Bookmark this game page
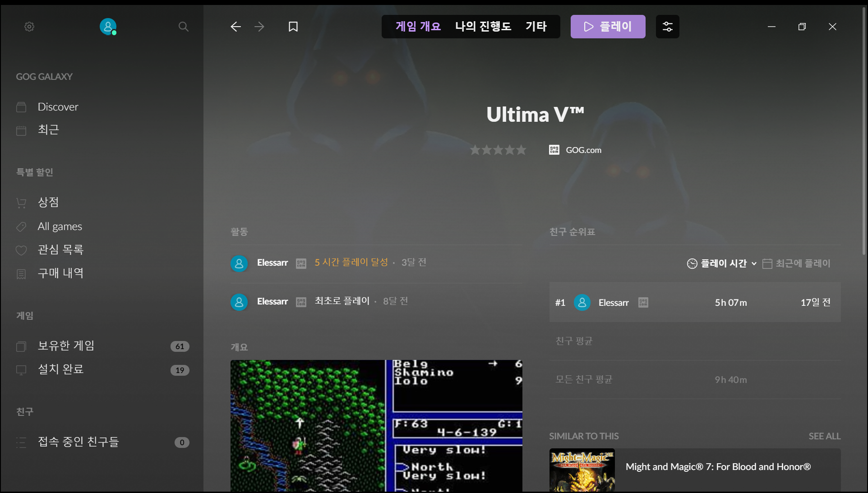This screenshot has width=868, height=493. (x=293, y=27)
